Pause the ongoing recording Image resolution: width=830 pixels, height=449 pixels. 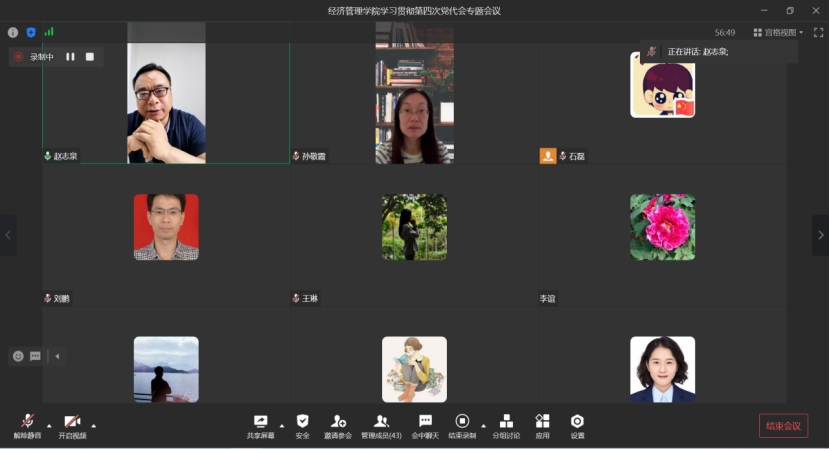70,57
